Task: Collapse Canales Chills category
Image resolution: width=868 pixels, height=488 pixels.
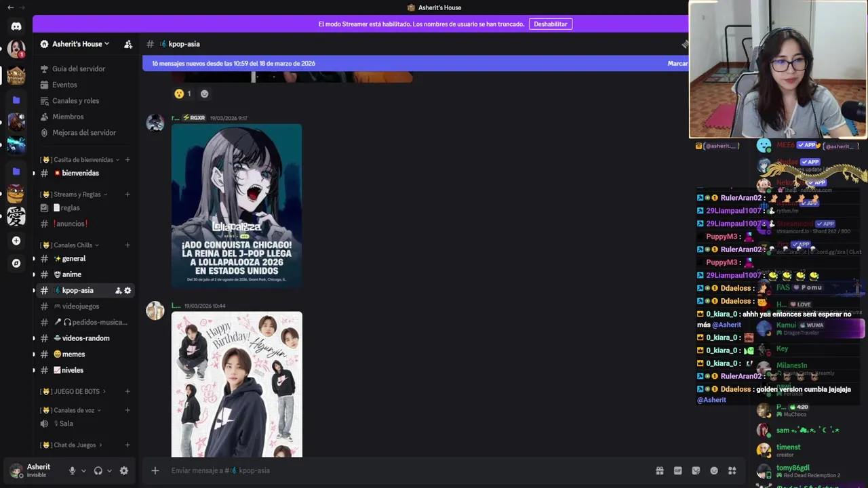Action: pyautogui.click(x=71, y=245)
